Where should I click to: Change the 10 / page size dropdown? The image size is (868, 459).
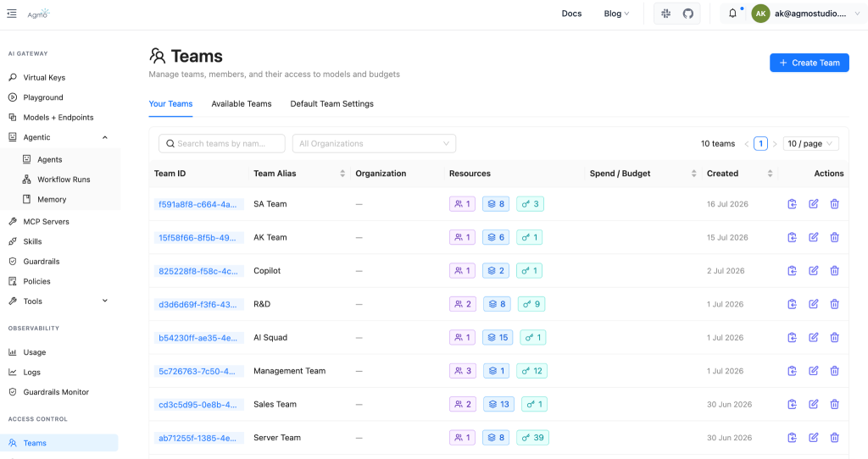(x=811, y=144)
